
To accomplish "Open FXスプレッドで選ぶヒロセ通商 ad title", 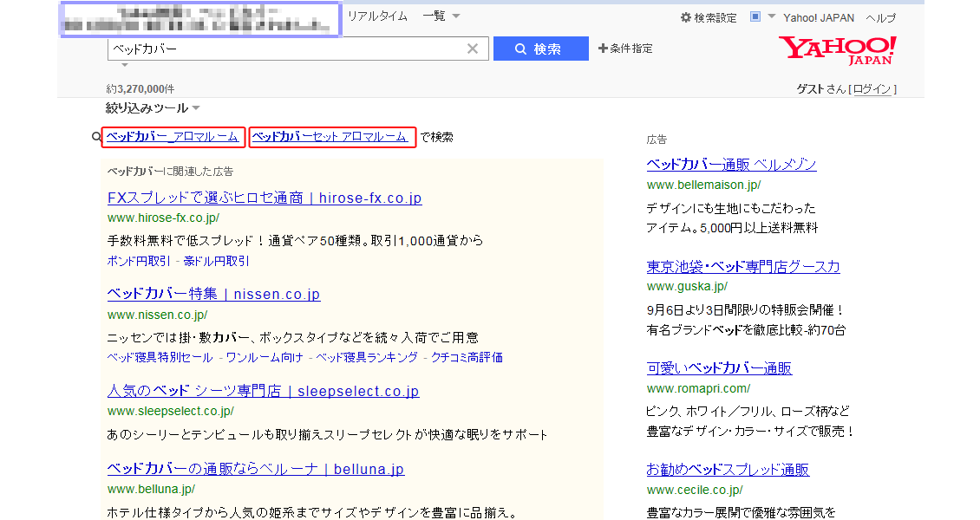I will pyautogui.click(x=265, y=198).
